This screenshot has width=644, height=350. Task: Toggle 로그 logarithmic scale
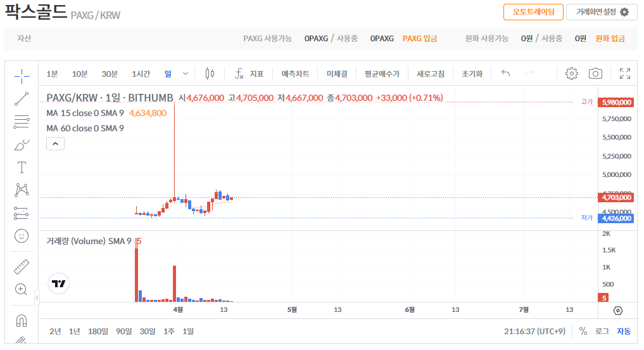602,331
